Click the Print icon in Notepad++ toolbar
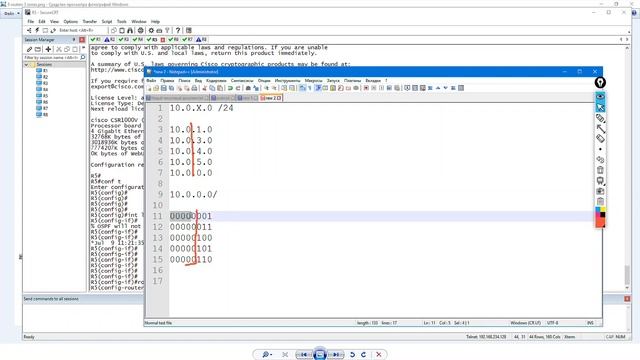 [x=194, y=88]
